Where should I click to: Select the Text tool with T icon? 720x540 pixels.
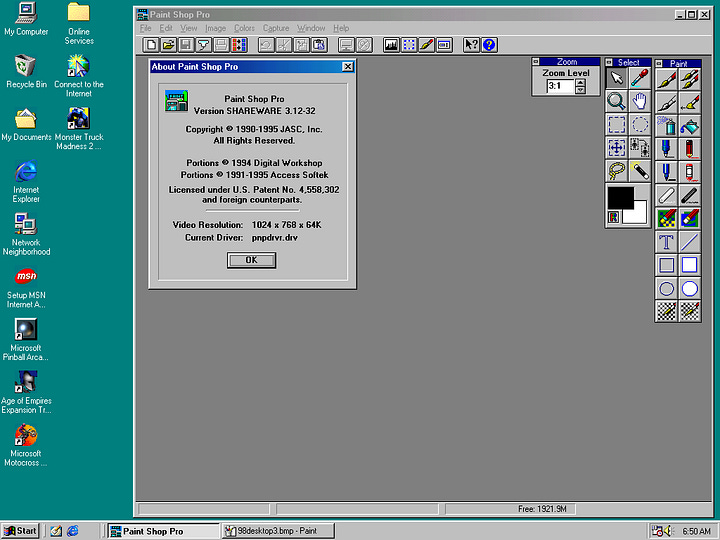(x=666, y=242)
